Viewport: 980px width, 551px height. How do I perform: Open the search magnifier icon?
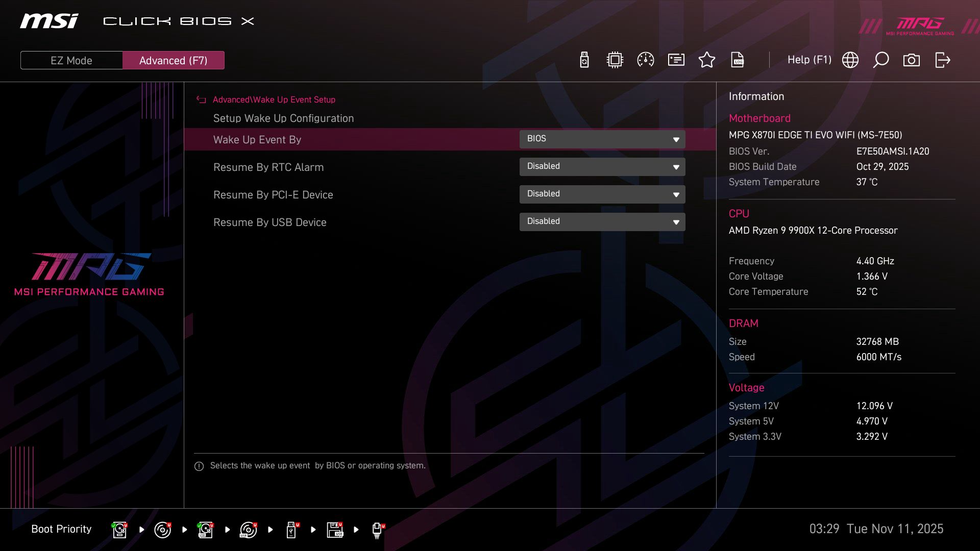(x=881, y=60)
